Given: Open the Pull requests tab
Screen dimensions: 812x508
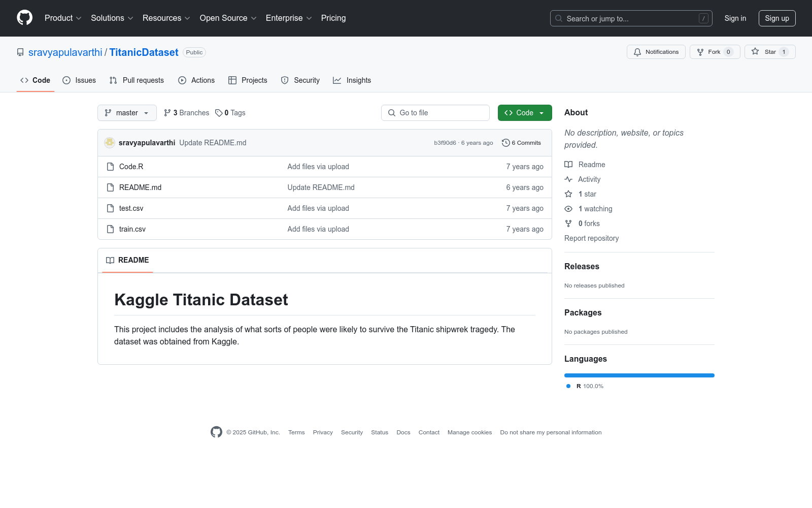Looking at the screenshot, I should pos(137,80).
